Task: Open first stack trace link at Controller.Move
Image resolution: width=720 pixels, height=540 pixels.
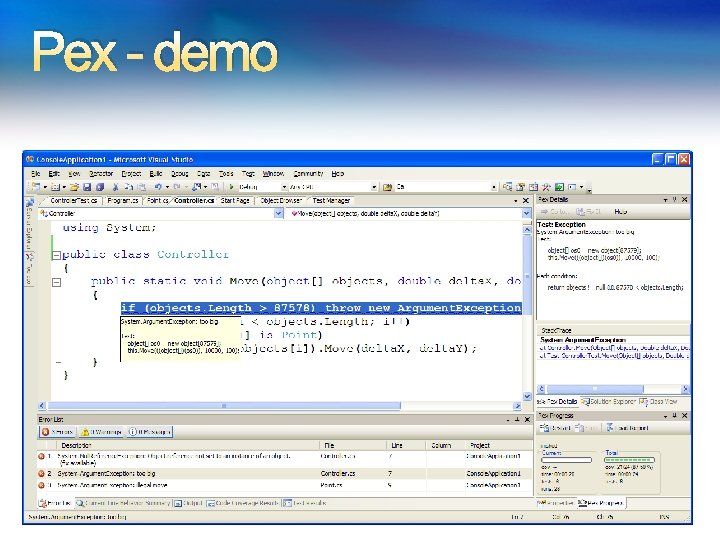Action: pos(614,348)
